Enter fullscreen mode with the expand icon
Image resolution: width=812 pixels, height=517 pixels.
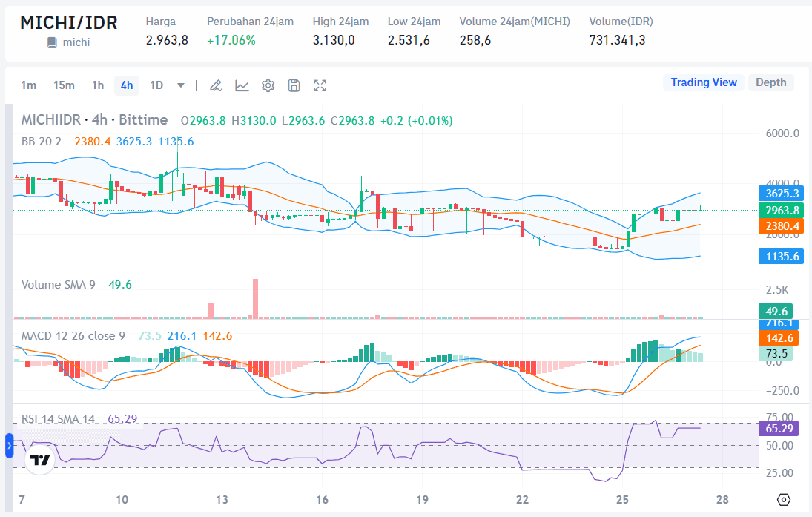point(320,85)
